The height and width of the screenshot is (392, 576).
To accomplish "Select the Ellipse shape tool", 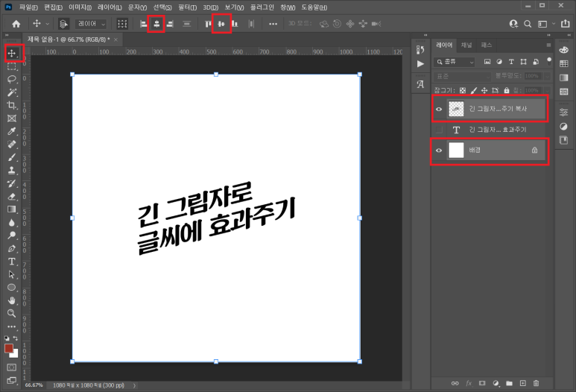I will coord(12,288).
